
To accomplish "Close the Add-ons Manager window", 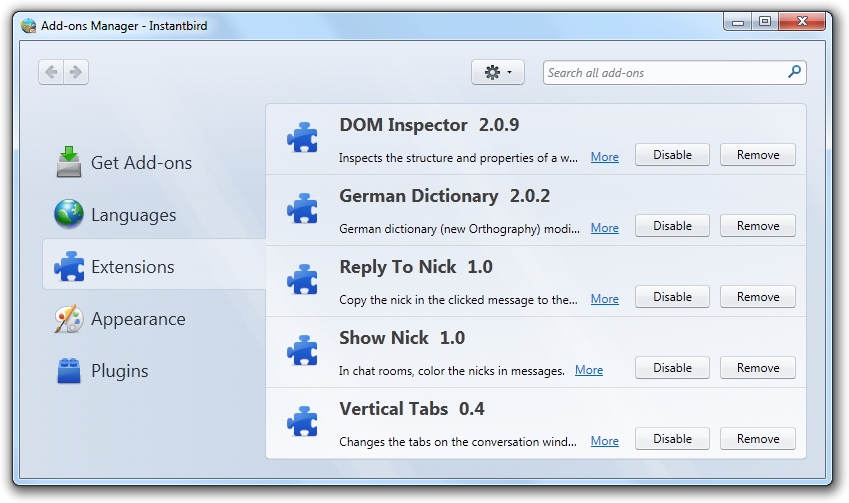I will point(802,22).
